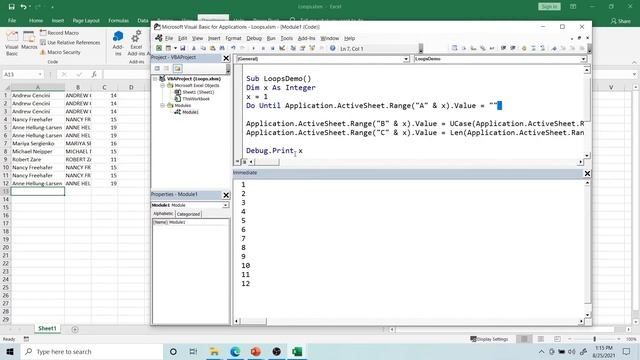Open Page Layout tab in Excel ribbon
640x360 pixels.
86,20
